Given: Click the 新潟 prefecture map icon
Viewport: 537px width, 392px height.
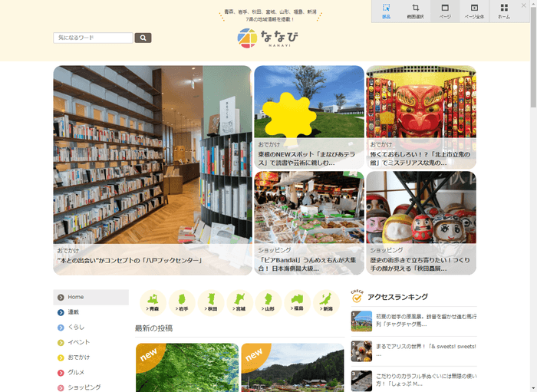Looking at the screenshot, I should click(327, 302).
